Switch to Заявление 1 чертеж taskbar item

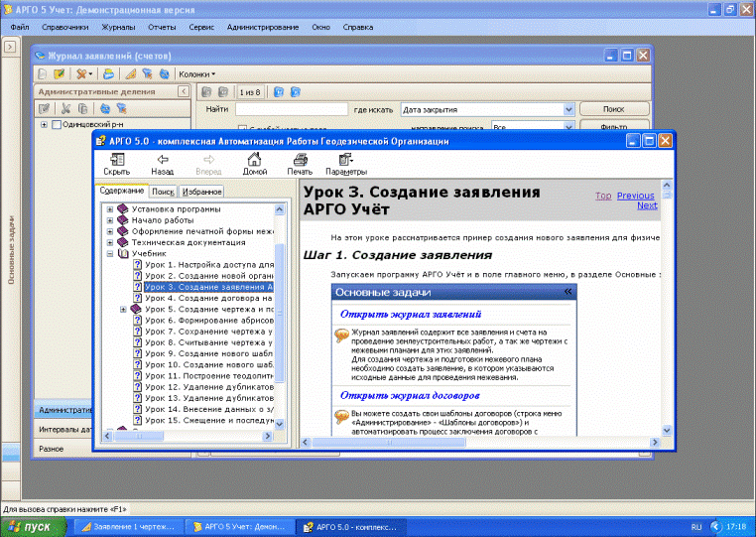point(130,527)
